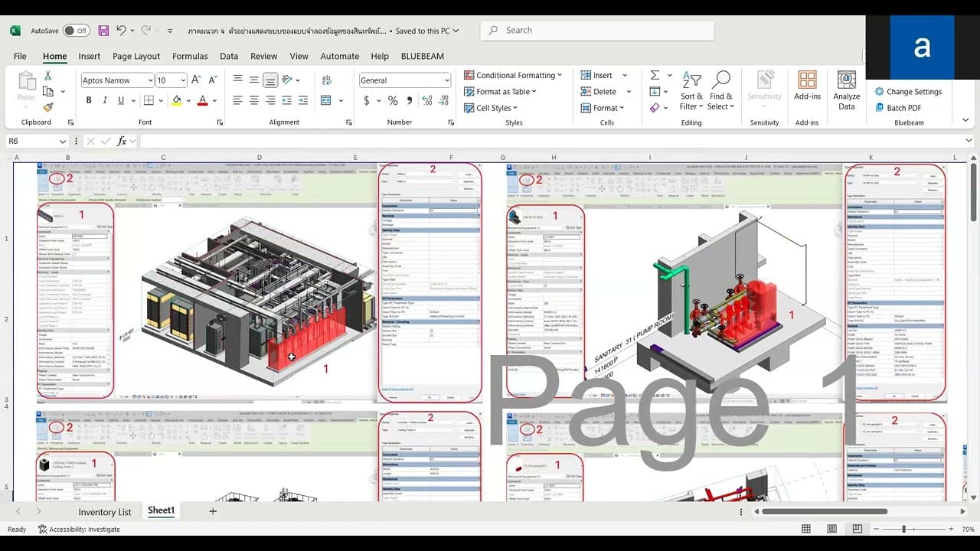Click the Format cells button
Image resolution: width=980 pixels, height=551 pixels.
pos(603,108)
